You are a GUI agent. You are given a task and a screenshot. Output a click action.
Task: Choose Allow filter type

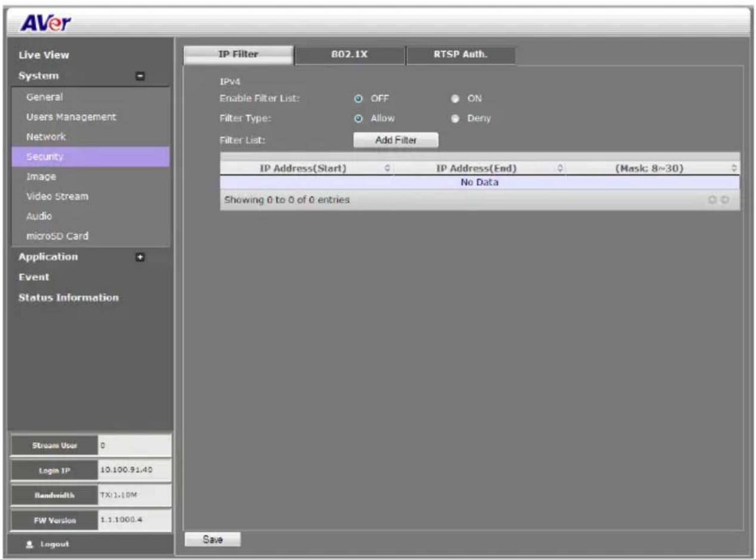tap(359, 118)
